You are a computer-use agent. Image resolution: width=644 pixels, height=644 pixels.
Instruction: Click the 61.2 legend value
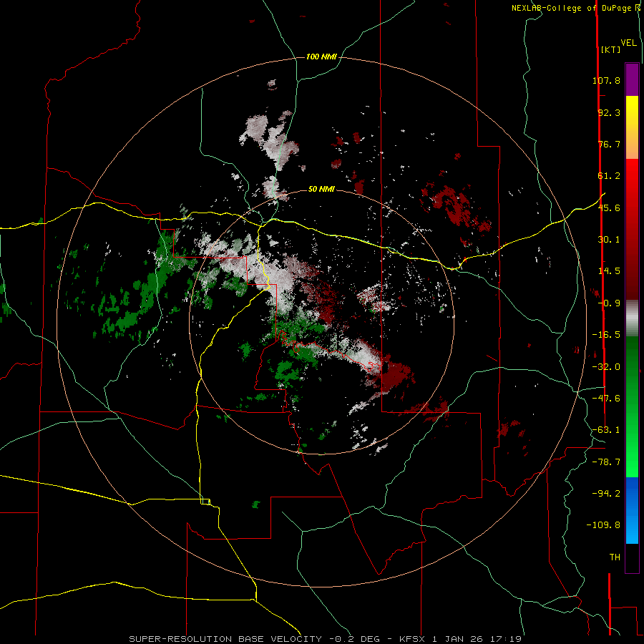[x=609, y=176]
